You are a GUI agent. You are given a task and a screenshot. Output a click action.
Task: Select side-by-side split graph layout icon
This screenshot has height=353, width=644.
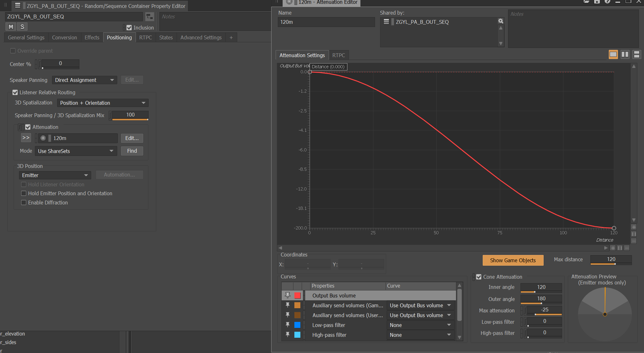pyautogui.click(x=625, y=54)
